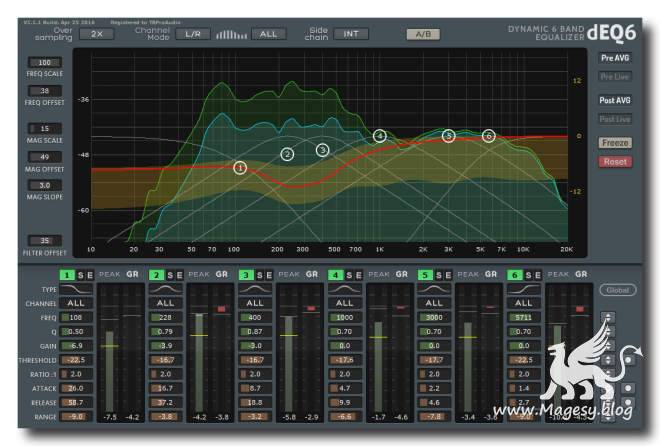Viewport: 660px width, 446px height.
Task: Open band 1 channel ALL selector
Action: click(76, 303)
